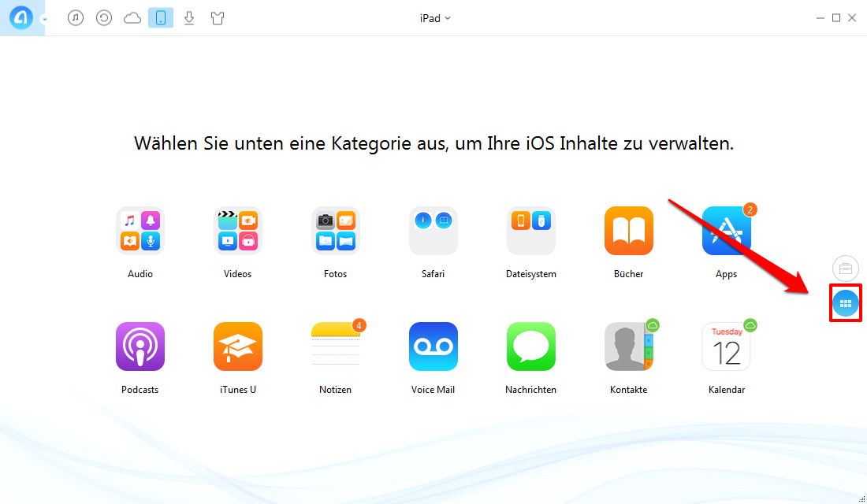Open the Notizen category
This screenshot has width=867, height=504.
click(x=336, y=346)
